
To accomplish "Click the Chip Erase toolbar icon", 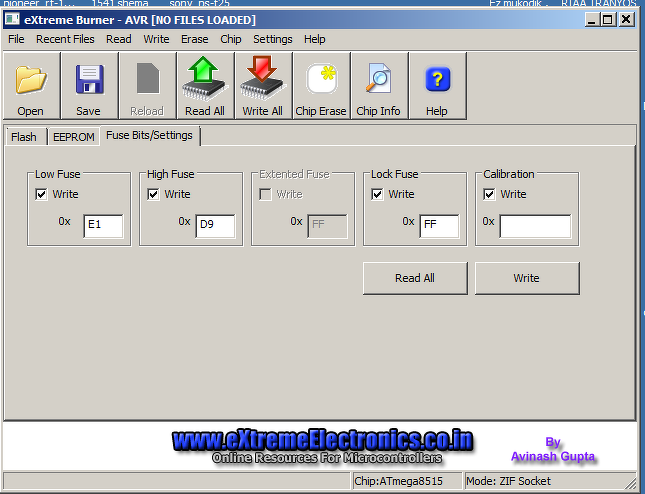I will click(321, 79).
